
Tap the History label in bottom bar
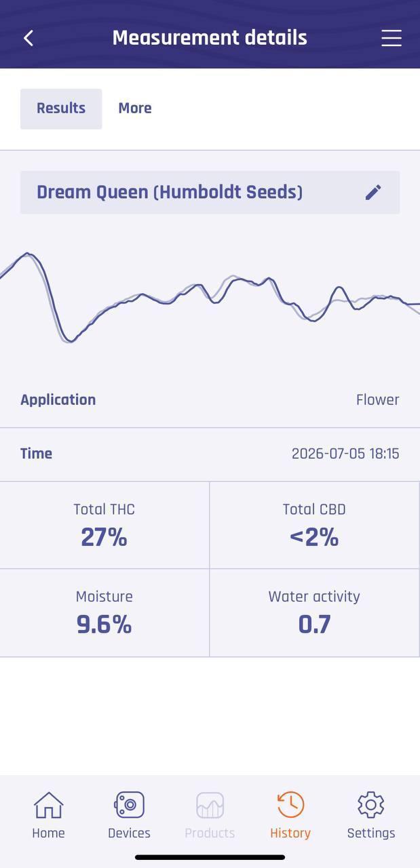[290, 833]
